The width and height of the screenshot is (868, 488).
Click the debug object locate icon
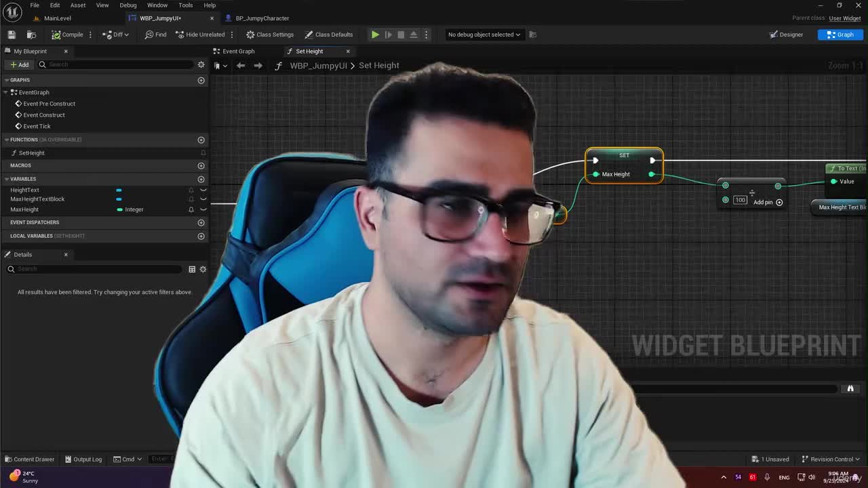pos(532,35)
